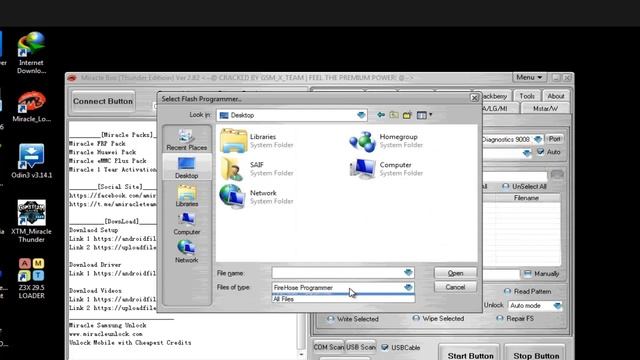
Task: Click the log panel scrollbar down arrow
Action: pyautogui.click(x=301, y=355)
